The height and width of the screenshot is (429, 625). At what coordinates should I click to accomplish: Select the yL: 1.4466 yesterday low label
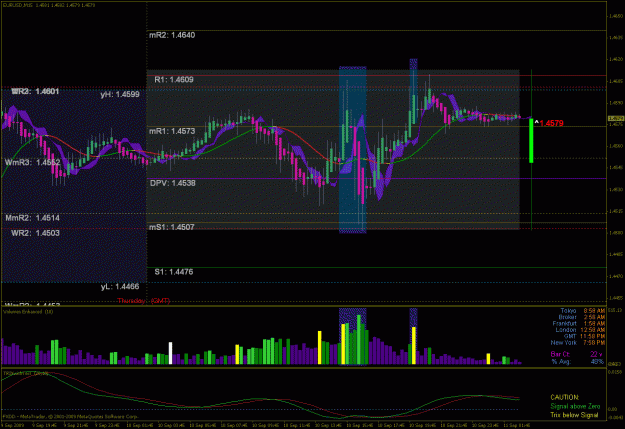point(120,287)
